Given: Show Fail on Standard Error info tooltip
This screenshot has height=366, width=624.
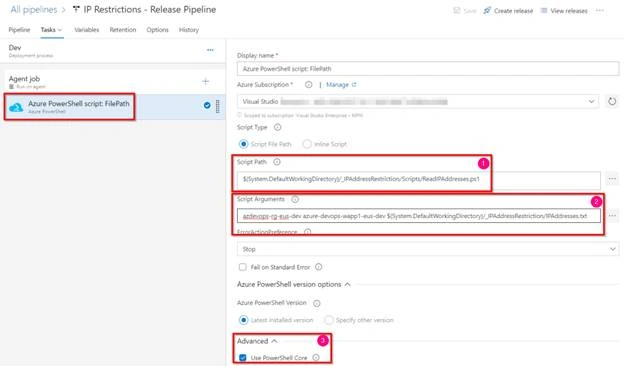Looking at the screenshot, I should click(x=318, y=267).
